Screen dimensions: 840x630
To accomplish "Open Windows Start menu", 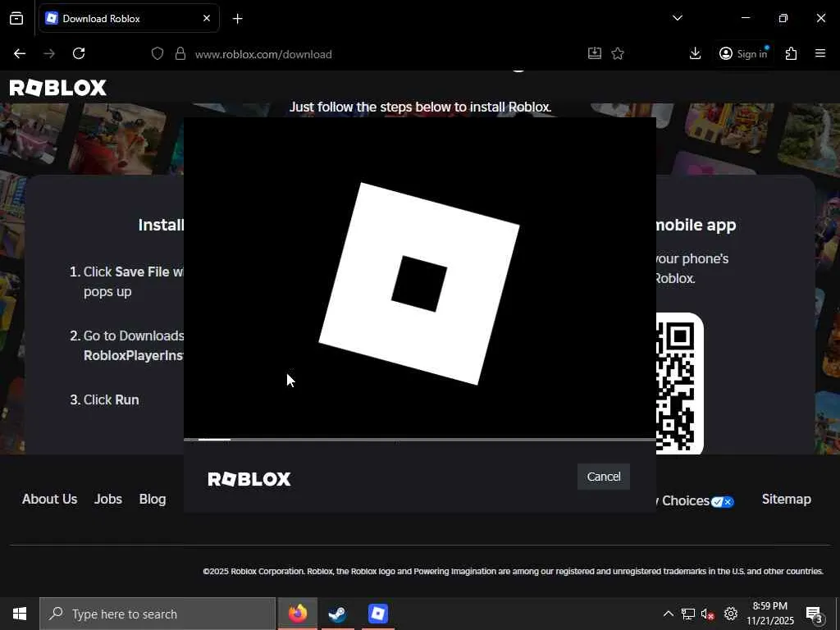I will coord(20,614).
